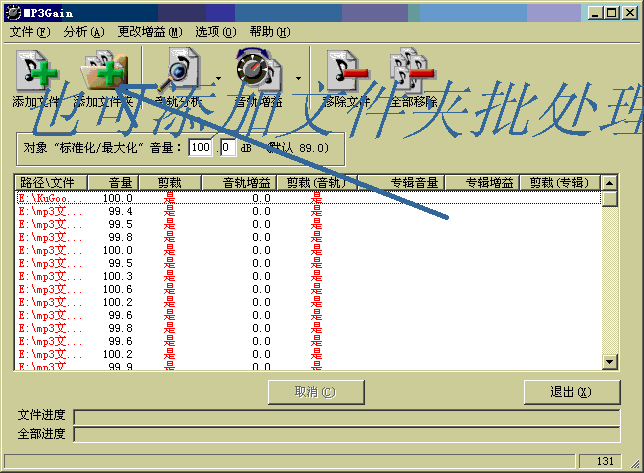The image size is (644, 473).
Task: Sort by 路径\文件 column header
Action: click(x=51, y=182)
